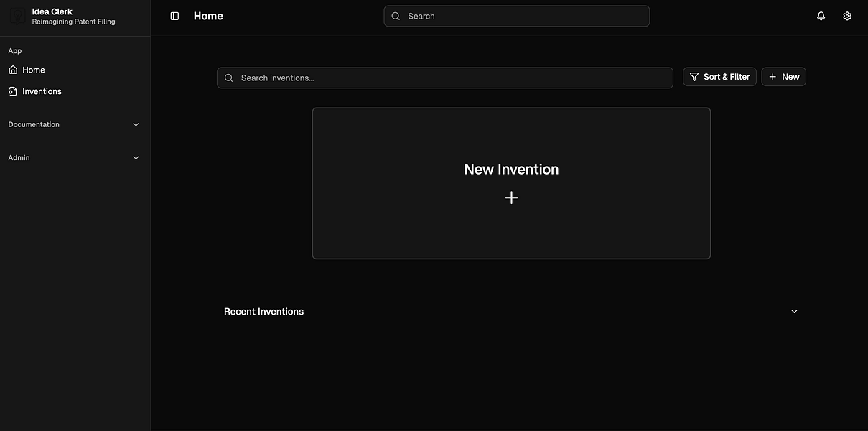Viewport: 868px width, 431px height.
Task: Click the Reimagining Patent Filing tagline
Action: (74, 22)
